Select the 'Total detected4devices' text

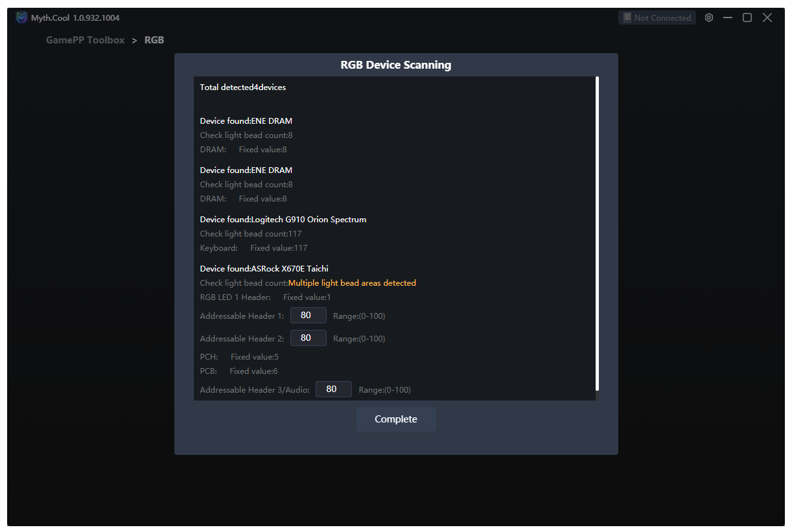pyautogui.click(x=243, y=87)
